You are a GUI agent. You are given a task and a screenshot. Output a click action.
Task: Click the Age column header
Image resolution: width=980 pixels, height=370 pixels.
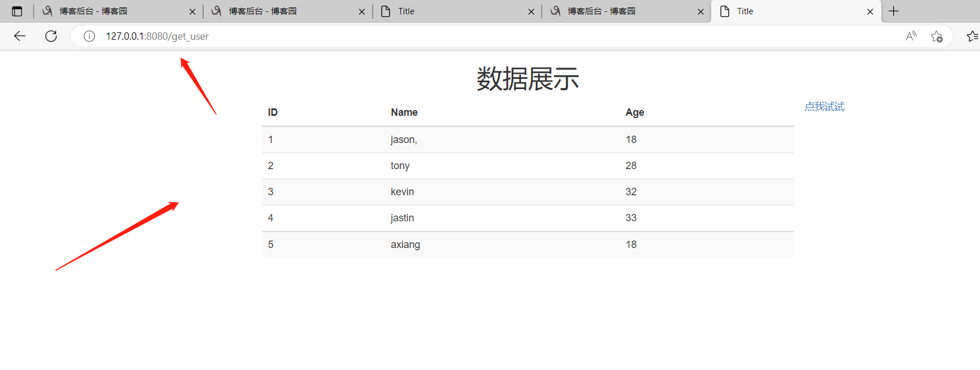click(x=635, y=112)
